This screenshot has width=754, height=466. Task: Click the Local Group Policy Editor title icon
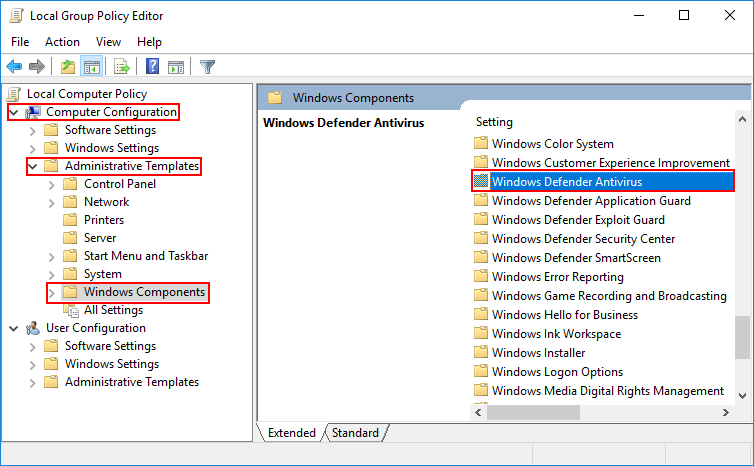pos(16,15)
